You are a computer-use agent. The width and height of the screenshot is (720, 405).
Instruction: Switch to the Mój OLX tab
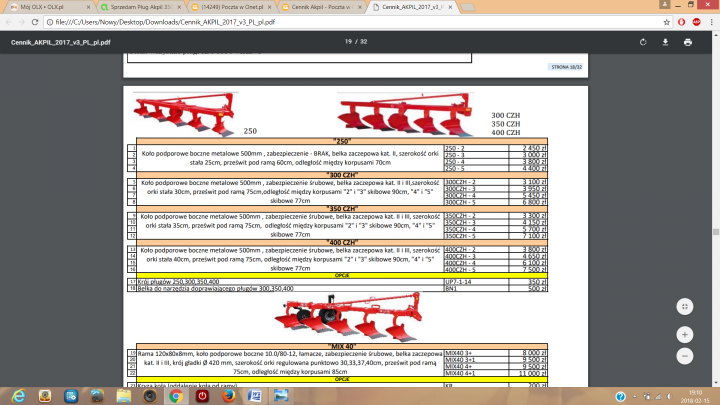pyautogui.click(x=40, y=6)
